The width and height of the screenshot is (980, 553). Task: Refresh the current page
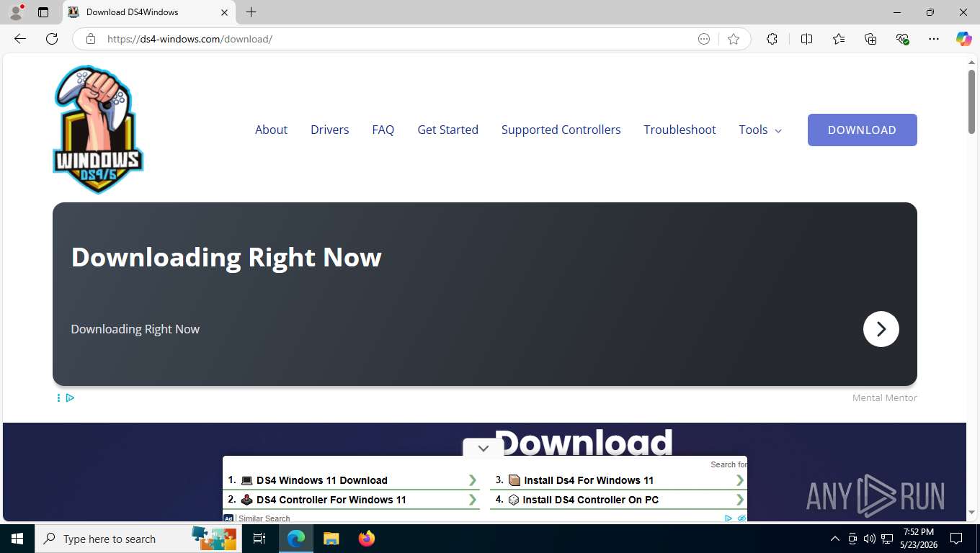[x=52, y=39]
